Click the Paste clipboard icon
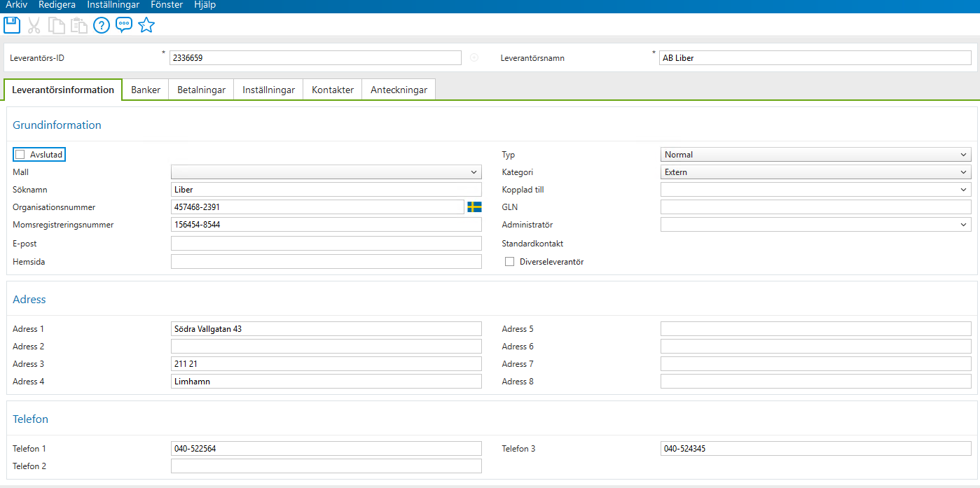The height and width of the screenshot is (488, 980). (78, 25)
